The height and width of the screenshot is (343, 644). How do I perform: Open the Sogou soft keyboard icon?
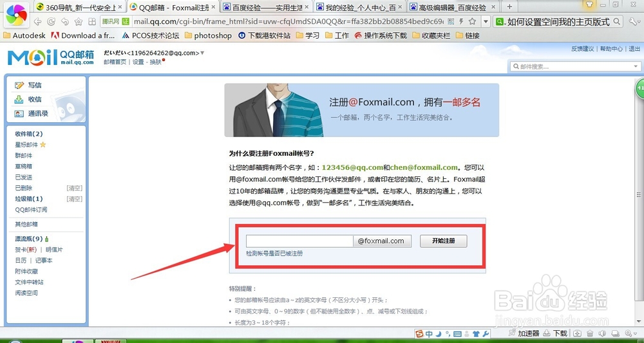[x=457, y=333]
